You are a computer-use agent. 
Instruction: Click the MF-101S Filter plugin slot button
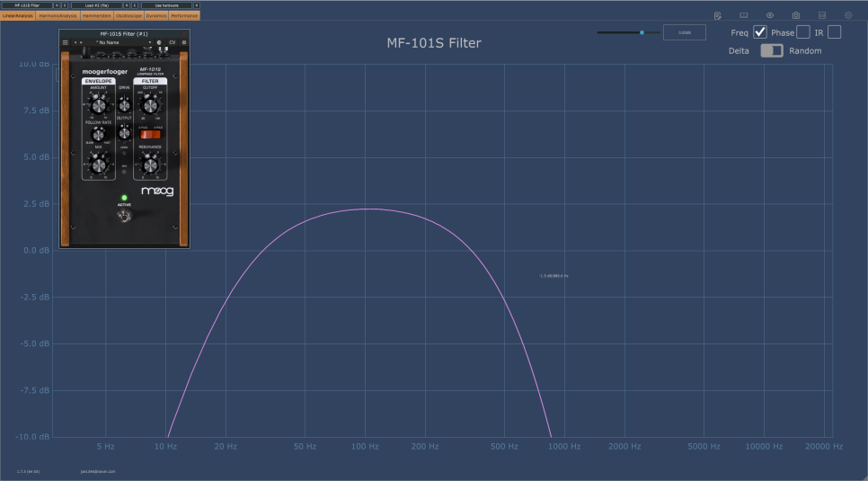coord(27,5)
